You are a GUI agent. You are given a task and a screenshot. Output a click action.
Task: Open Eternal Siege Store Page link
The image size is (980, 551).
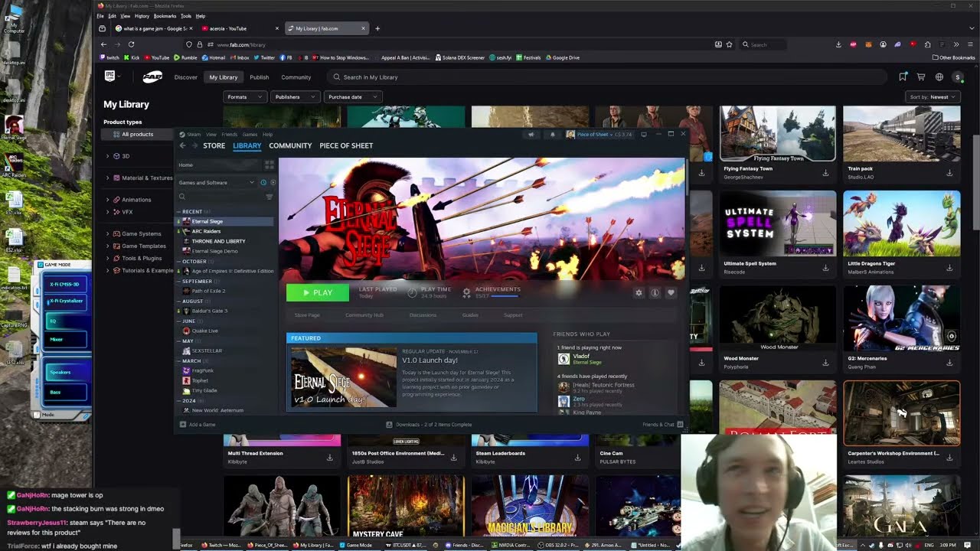click(x=307, y=315)
